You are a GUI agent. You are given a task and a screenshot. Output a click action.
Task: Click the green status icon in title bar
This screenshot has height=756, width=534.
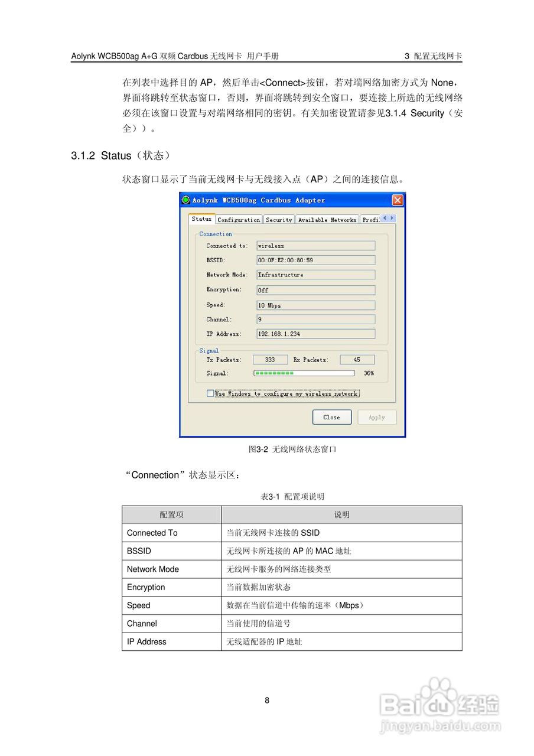tap(185, 200)
